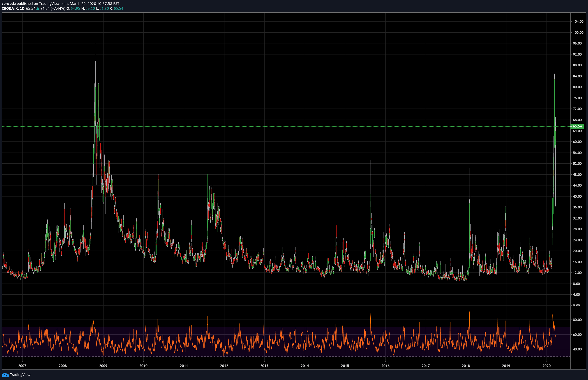Click the 40.00 label on RSI scale
The image size is (588, 380).
pos(577,349)
